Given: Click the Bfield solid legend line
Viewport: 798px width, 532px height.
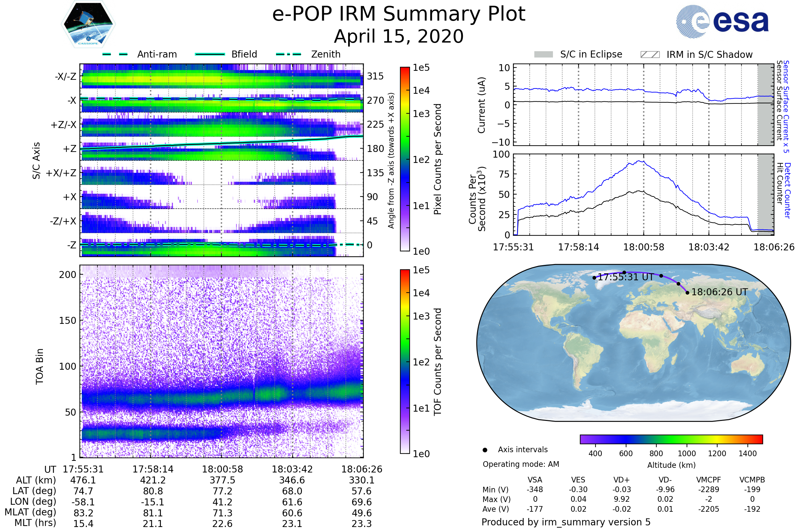Looking at the screenshot, I should pos(210,54).
